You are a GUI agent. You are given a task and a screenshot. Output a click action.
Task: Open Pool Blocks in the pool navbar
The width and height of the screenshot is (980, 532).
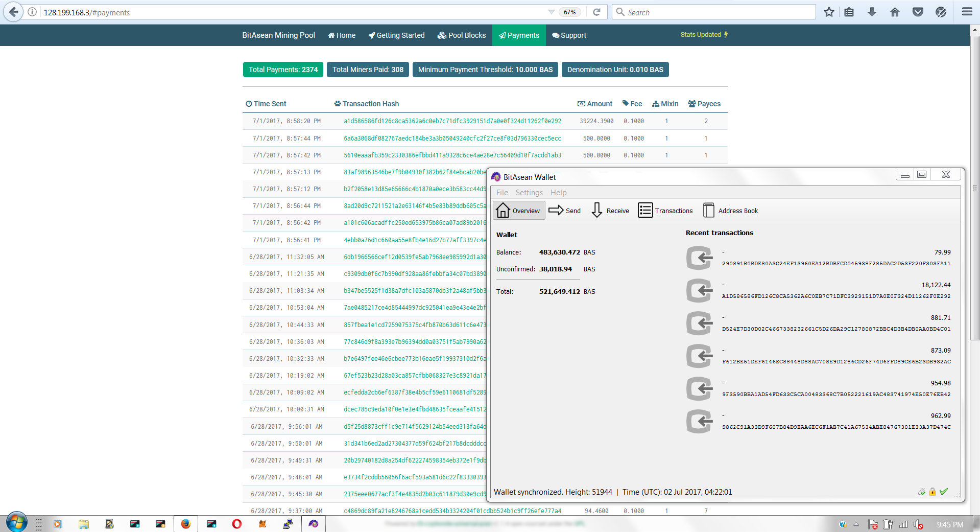[462, 35]
